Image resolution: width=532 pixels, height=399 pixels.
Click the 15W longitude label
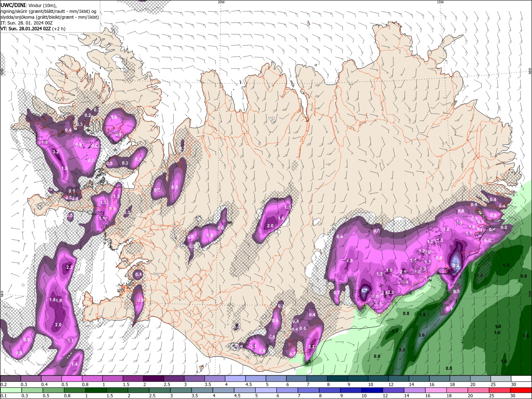pyautogui.click(x=440, y=2)
